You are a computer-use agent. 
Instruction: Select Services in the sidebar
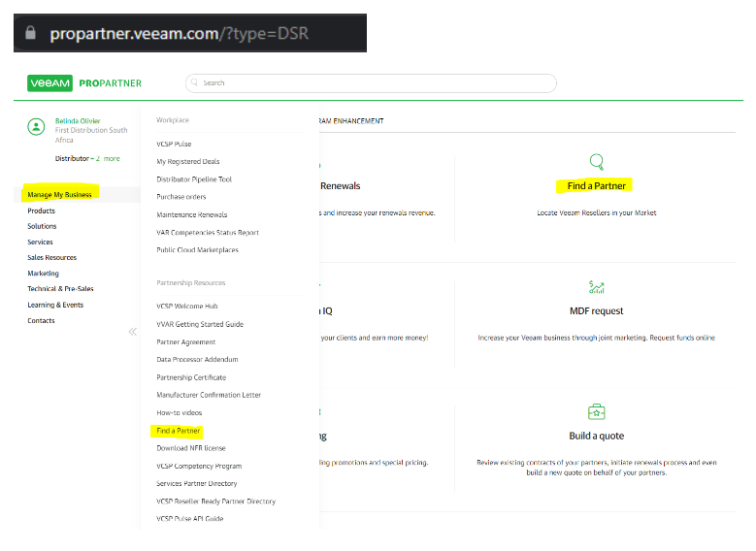point(40,242)
